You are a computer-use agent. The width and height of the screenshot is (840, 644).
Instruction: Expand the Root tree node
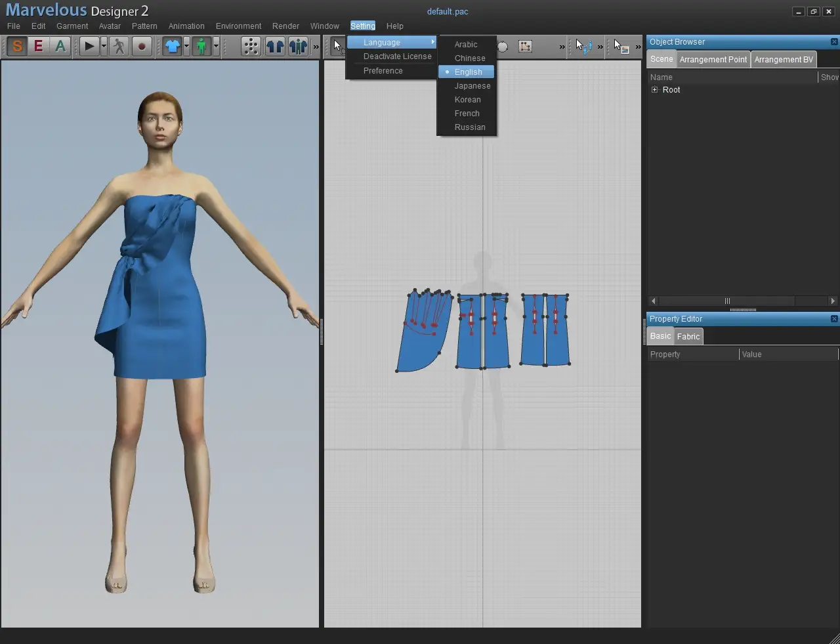pyautogui.click(x=654, y=90)
